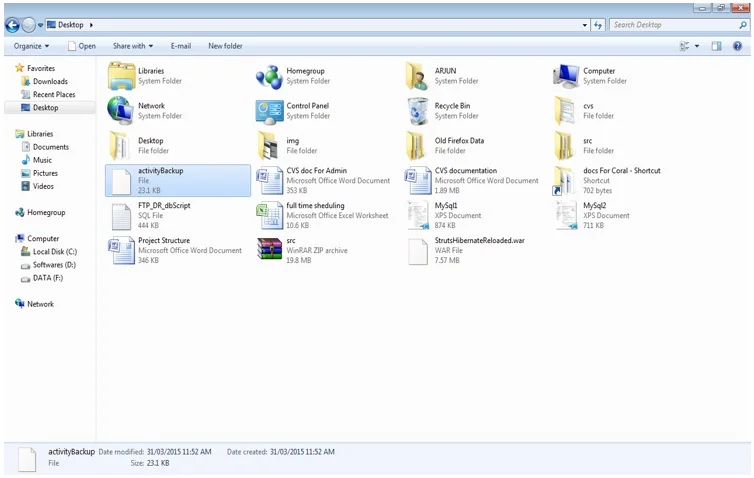
Task: Click the Back navigation arrow button
Action: click(x=13, y=25)
